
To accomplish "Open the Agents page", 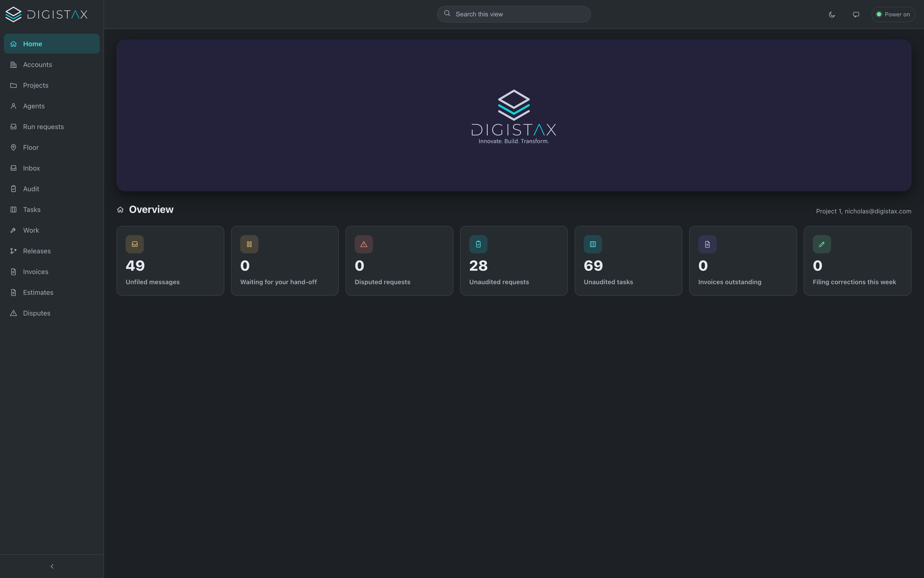I will pyautogui.click(x=52, y=106).
